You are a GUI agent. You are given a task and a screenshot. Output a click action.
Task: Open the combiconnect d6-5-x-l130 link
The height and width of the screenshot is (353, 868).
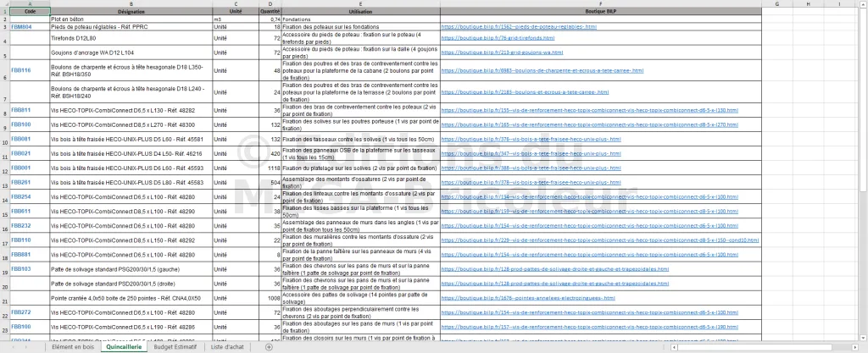point(590,111)
